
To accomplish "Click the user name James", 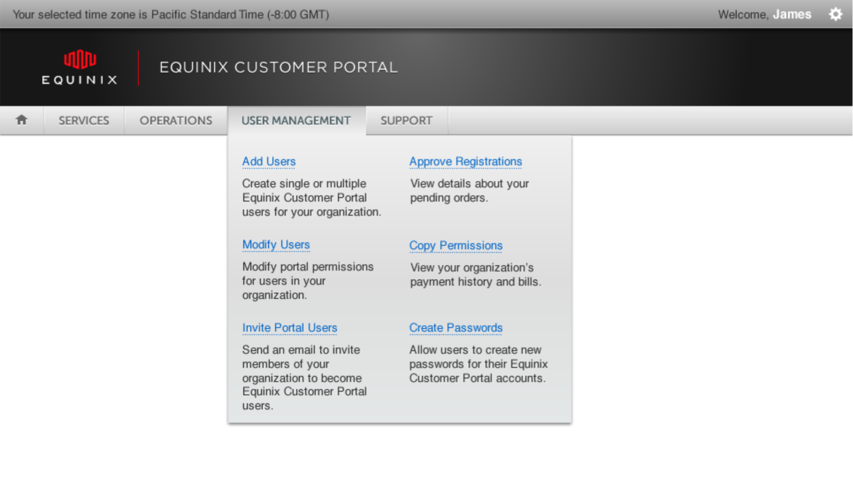I will coord(792,15).
